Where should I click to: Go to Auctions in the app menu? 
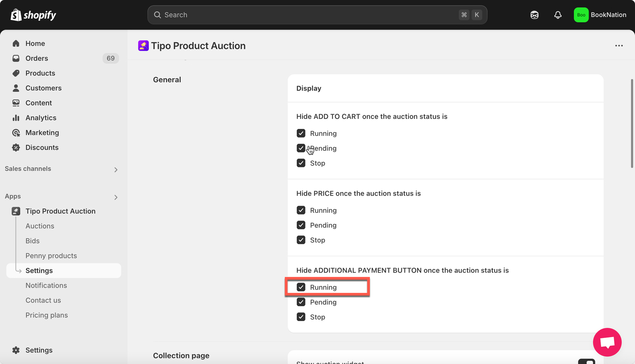click(x=40, y=226)
